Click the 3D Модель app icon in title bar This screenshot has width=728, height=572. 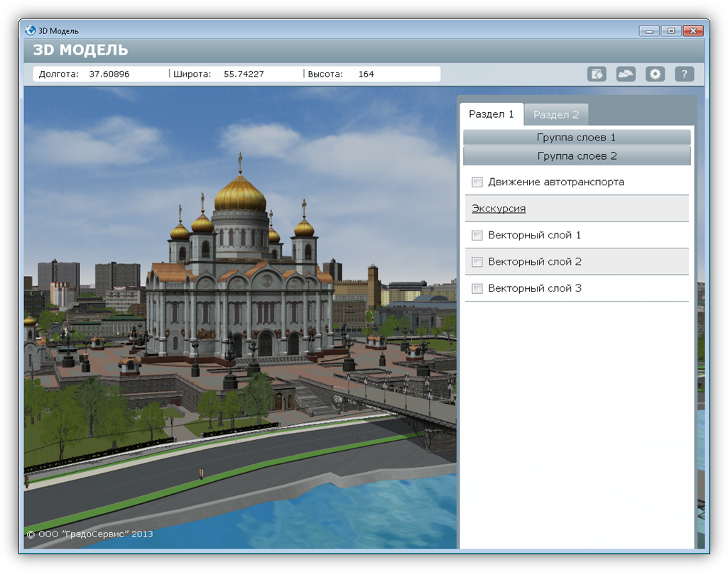[31, 31]
